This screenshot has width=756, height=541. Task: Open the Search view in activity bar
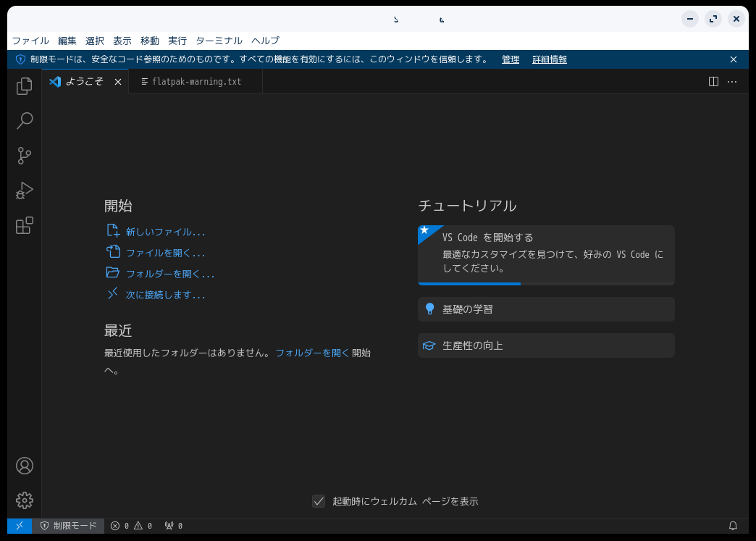tap(24, 121)
